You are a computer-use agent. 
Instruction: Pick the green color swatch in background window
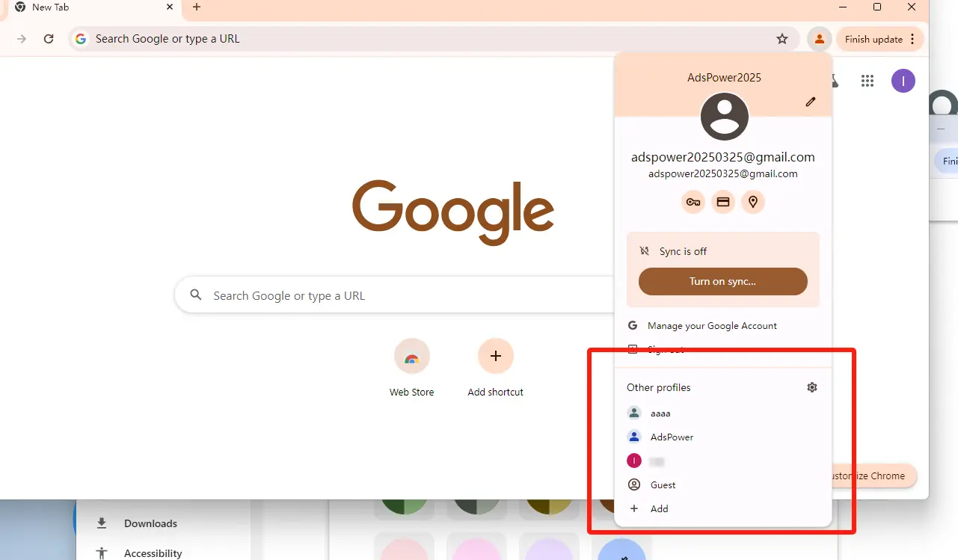click(x=404, y=508)
